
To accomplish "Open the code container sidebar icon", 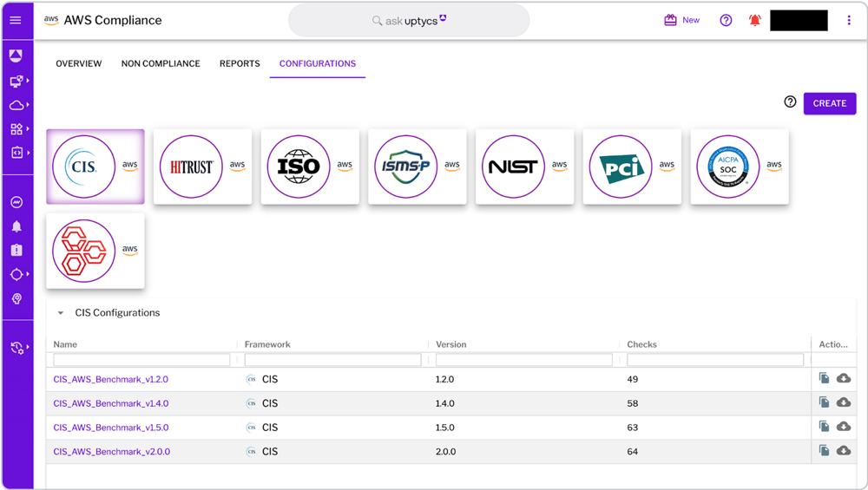I will tap(17, 153).
